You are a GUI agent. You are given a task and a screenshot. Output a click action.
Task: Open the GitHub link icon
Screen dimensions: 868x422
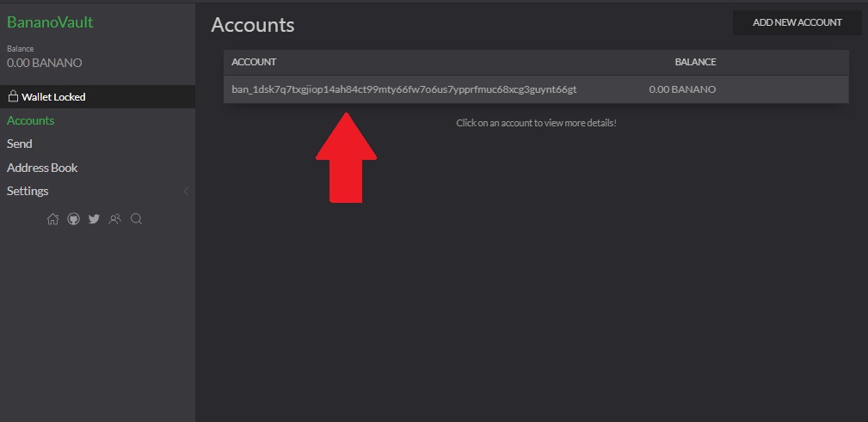click(73, 219)
